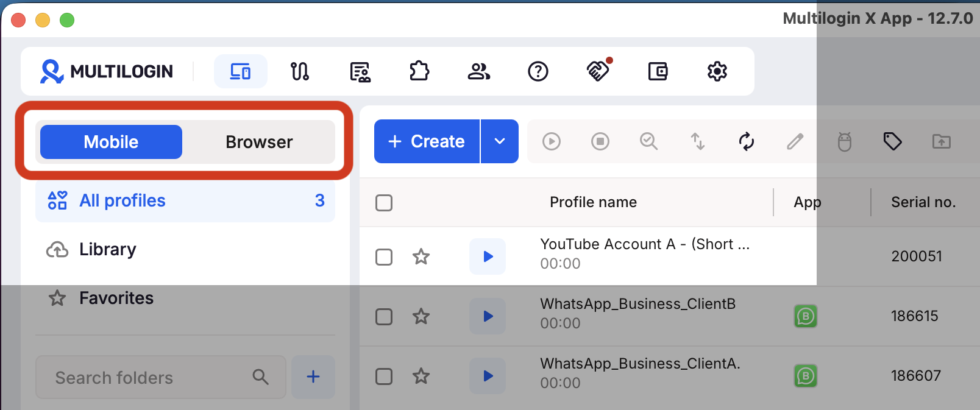Check the WhatsApp_Business_ClientB profile checkbox
The height and width of the screenshot is (410, 980).
(x=384, y=316)
